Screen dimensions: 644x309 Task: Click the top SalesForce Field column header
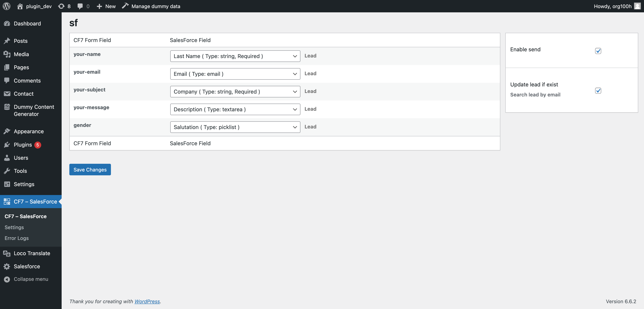coord(190,40)
